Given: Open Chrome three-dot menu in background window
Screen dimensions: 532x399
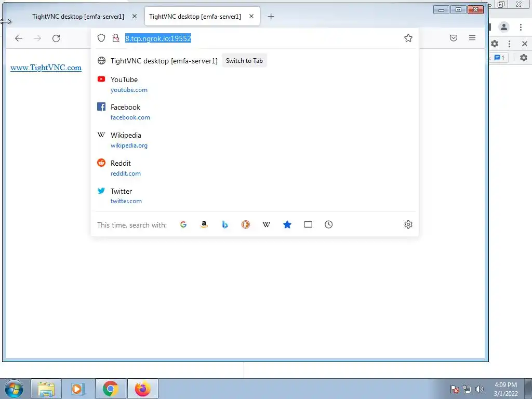Looking at the screenshot, I should [x=521, y=27].
